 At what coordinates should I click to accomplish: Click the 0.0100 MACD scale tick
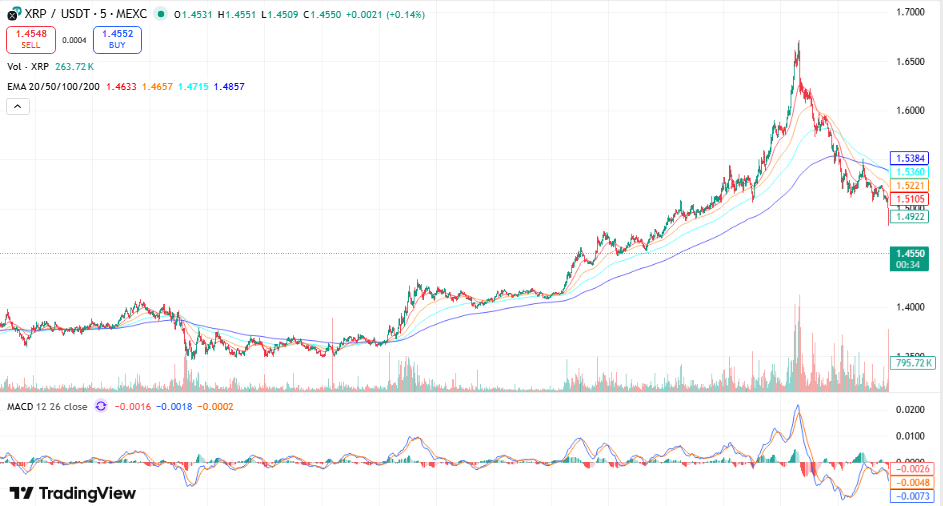pos(910,436)
